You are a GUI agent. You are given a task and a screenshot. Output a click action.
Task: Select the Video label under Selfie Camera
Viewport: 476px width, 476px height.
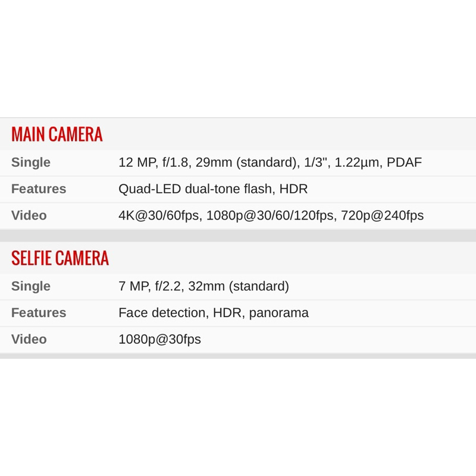tap(29, 339)
